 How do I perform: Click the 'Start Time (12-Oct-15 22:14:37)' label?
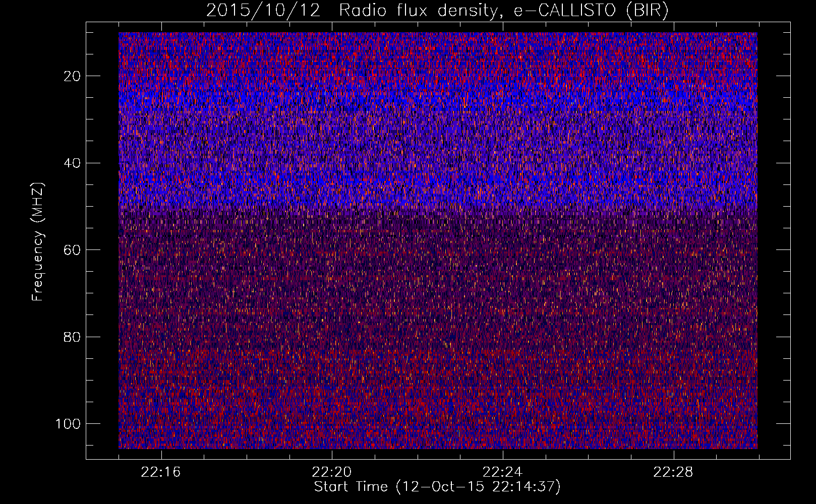click(437, 487)
